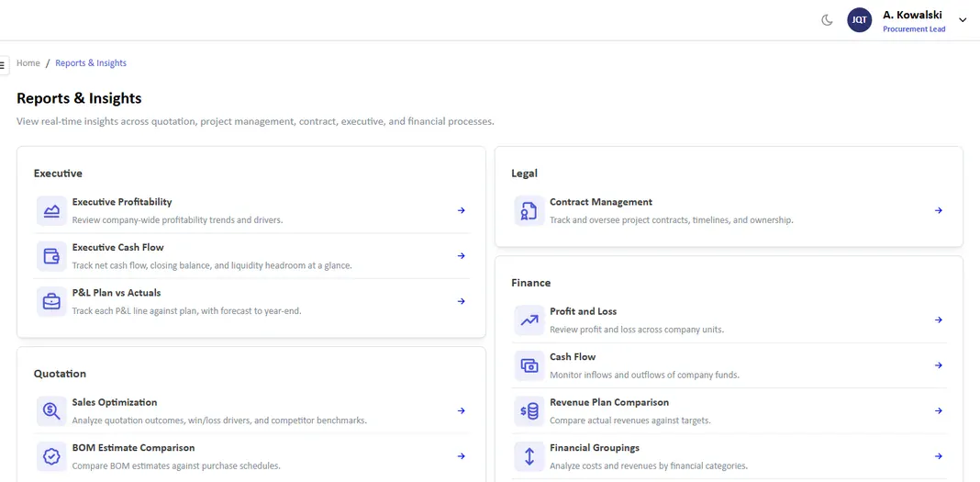Open the Executive Cash Flow report title

click(118, 248)
